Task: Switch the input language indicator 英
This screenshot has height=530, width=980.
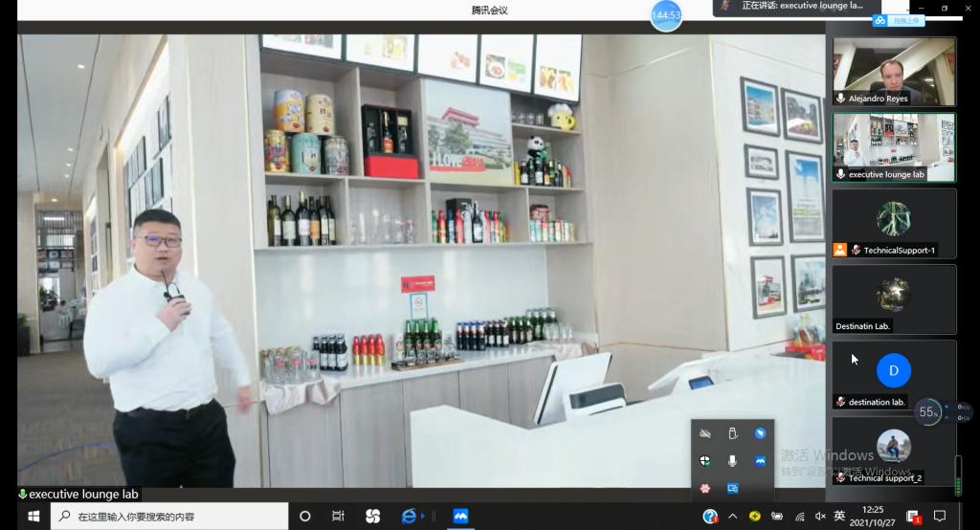Action: [x=839, y=517]
